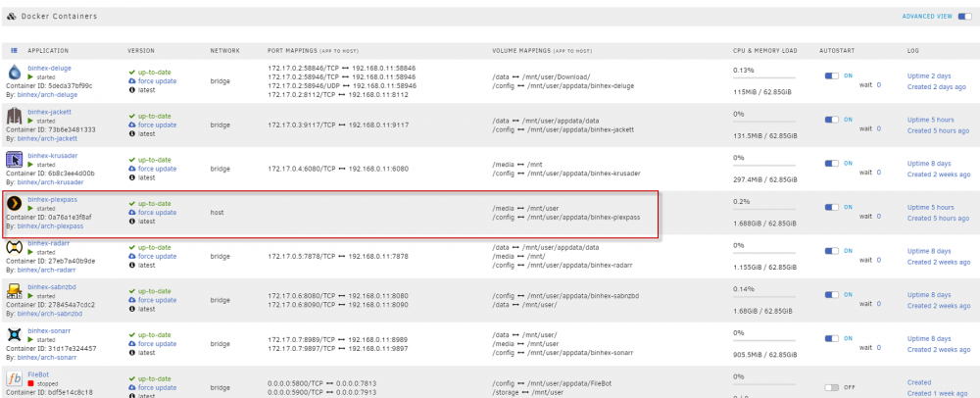Toggle autostart for binhex-jackett
980x398 pixels.
(x=832, y=120)
